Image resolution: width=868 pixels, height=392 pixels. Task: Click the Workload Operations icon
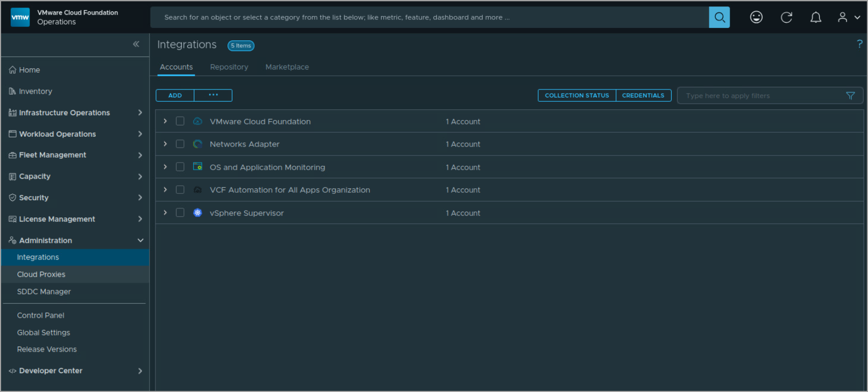pos(12,134)
